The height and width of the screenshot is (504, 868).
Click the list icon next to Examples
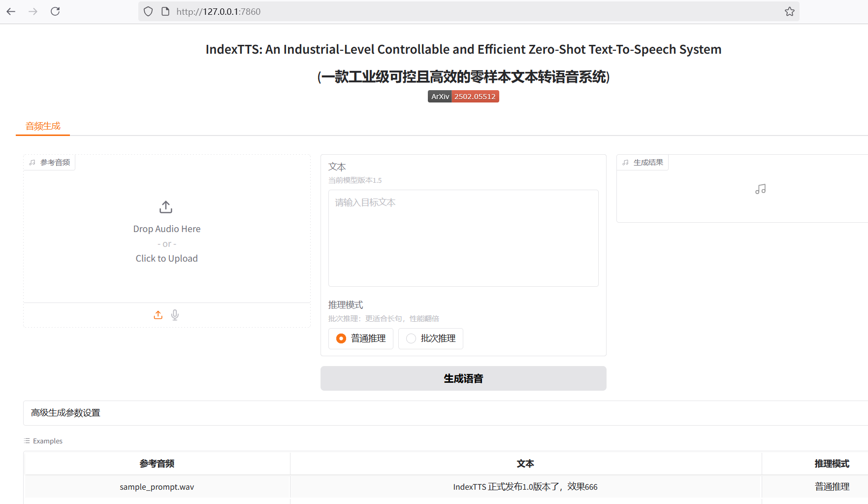point(27,441)
